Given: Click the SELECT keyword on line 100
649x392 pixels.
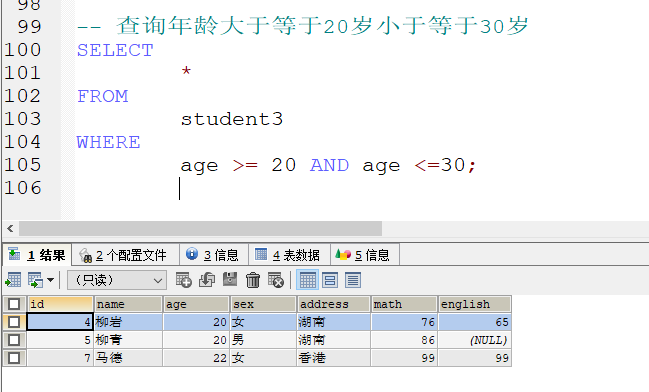Looking at the screenshot, I should tap(115, 51).
